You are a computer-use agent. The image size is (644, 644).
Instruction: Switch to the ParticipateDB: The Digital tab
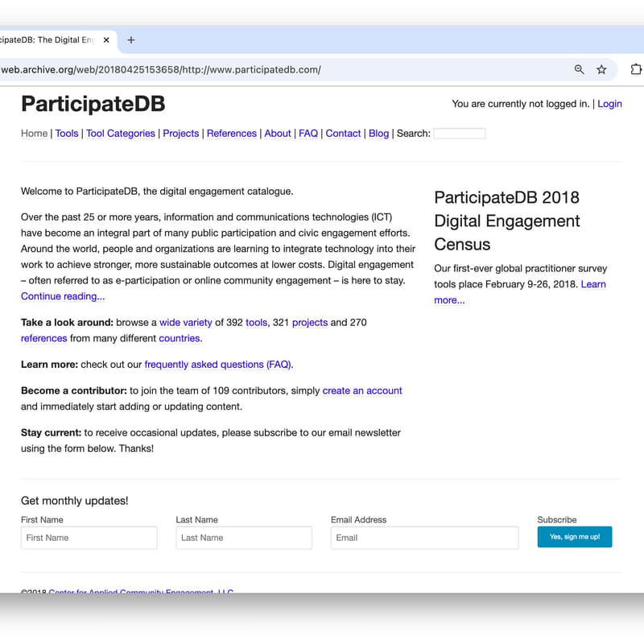coord(48,39)
